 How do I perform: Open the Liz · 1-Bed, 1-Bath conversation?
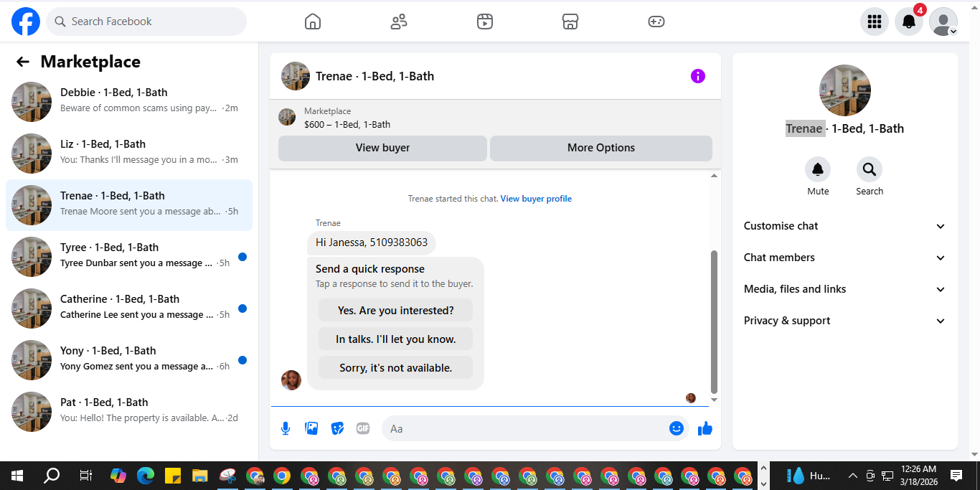[129, 154]
